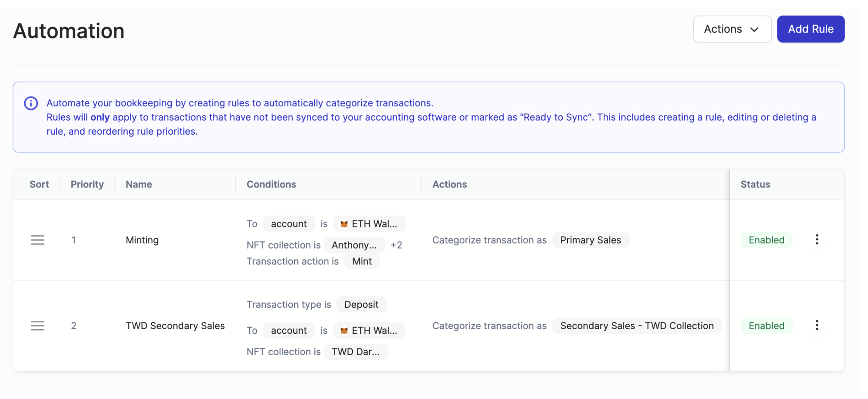Expand the +2 more NFT collections
The image size is (868, 399).
point(397,245)
